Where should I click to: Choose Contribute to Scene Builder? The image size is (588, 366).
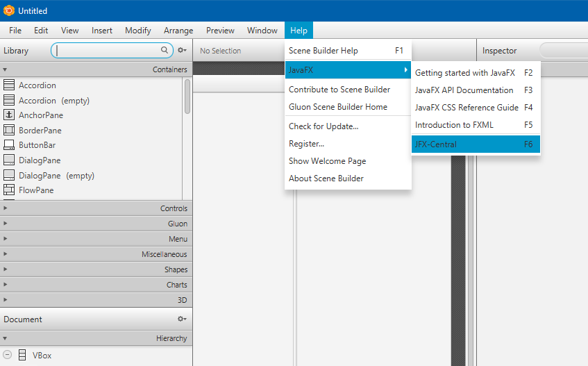tap(348, 90)
